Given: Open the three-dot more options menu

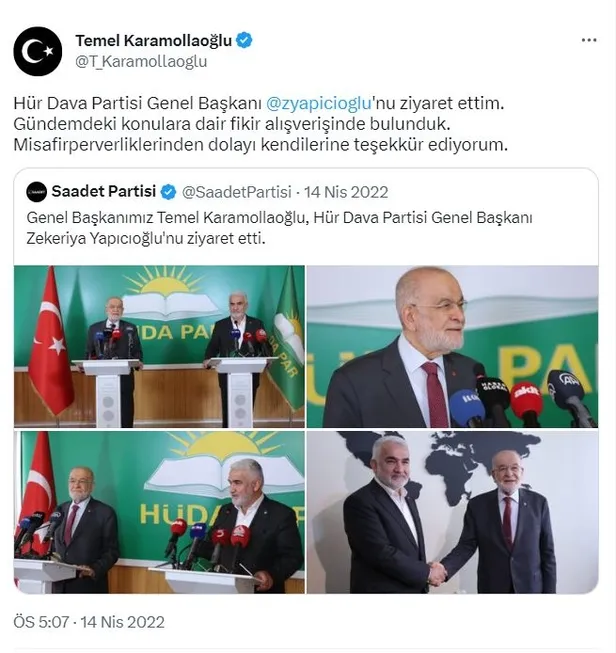Looking at the screenshot, I should tap(589, 40).
